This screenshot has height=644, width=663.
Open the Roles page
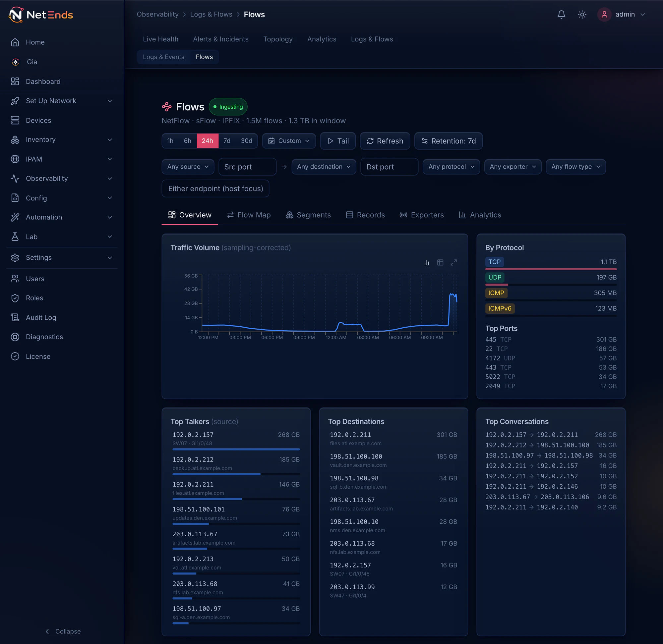pyautogui.click(x=62, y=298)
